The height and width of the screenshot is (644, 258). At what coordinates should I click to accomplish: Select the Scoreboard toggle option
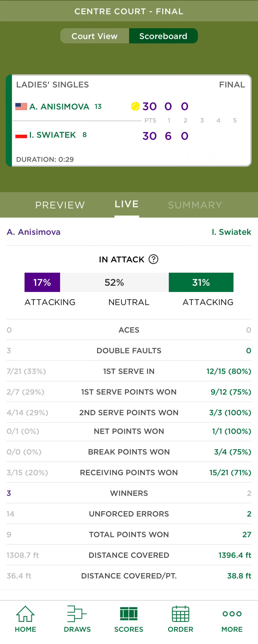tap(163, 36)
